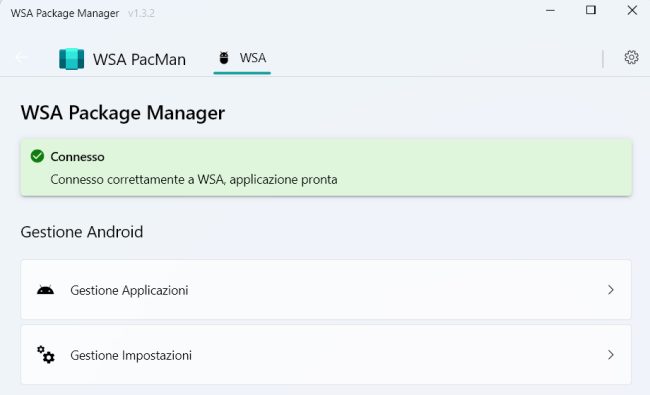Click the Gestione Android section heading

(82, 232)
